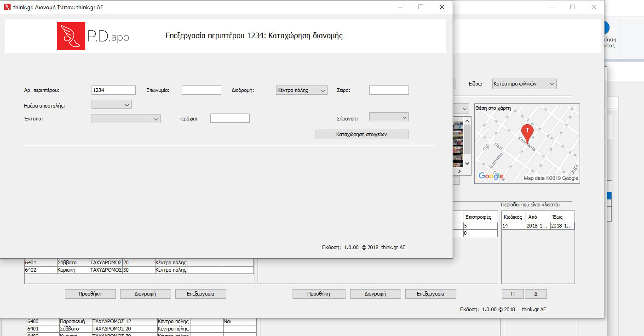Click the Δ button under closed periods
Image resolution: width=644 pixels, height=336 pixels.
(x=536, y=294)
